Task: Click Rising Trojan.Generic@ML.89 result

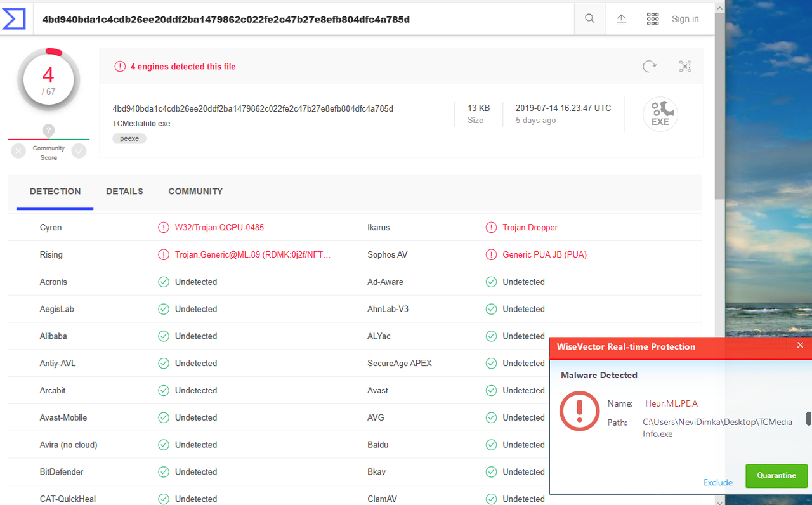Action: [x=253, y=254]
